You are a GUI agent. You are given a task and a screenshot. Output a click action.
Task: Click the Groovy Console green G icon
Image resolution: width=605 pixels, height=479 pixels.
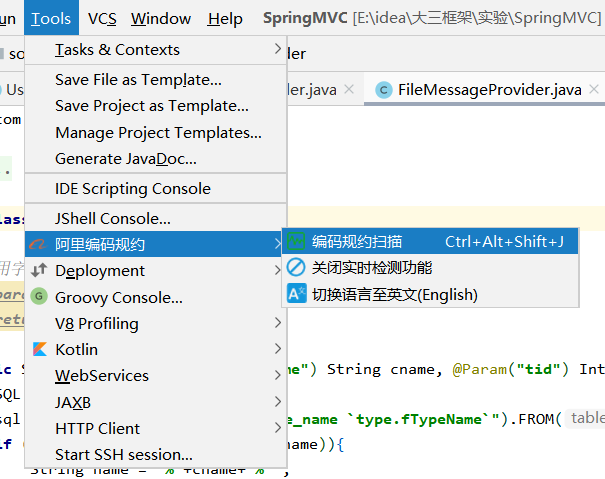pyautogui.click(x=39, y=296)
